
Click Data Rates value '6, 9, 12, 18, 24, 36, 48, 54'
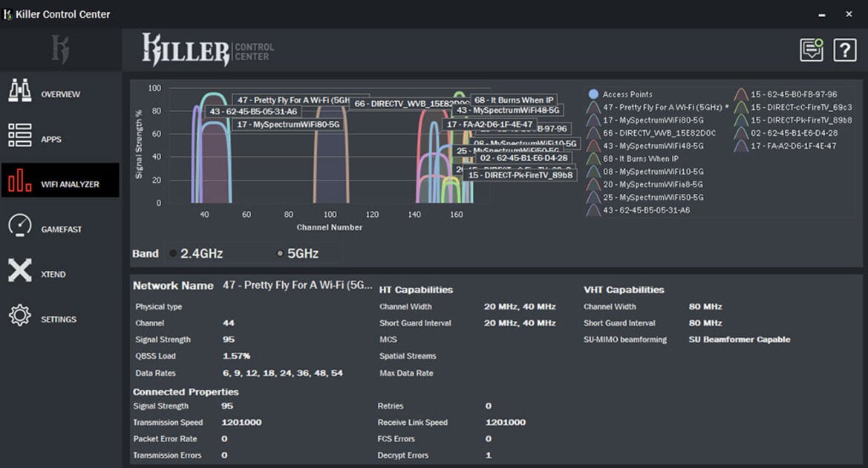pos(282,374)
